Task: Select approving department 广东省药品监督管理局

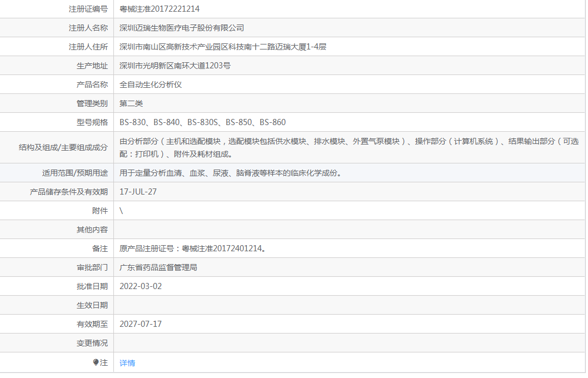Action: (158, 267)
